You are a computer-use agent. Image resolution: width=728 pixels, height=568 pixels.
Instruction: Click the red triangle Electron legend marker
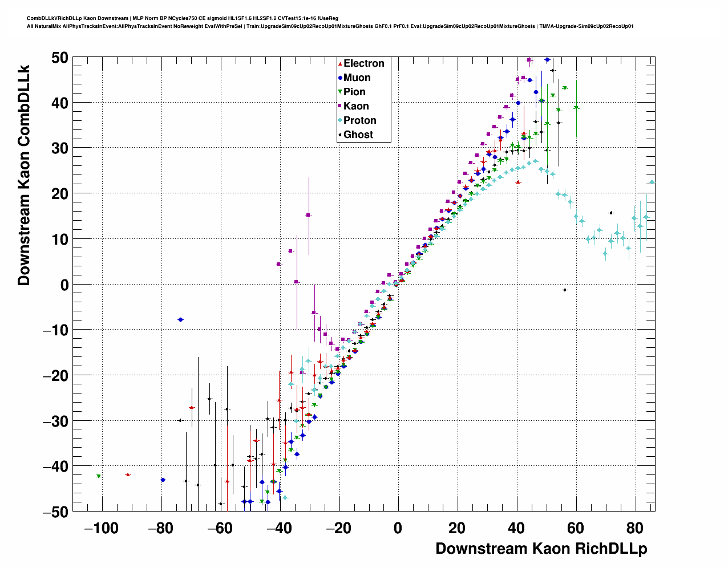coord(340,63)
